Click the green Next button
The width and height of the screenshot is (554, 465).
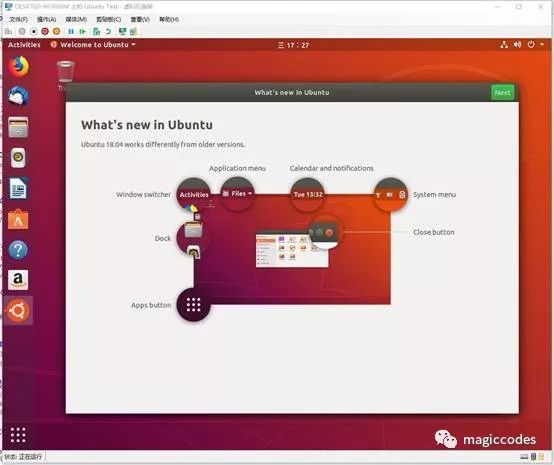point(502,93)
